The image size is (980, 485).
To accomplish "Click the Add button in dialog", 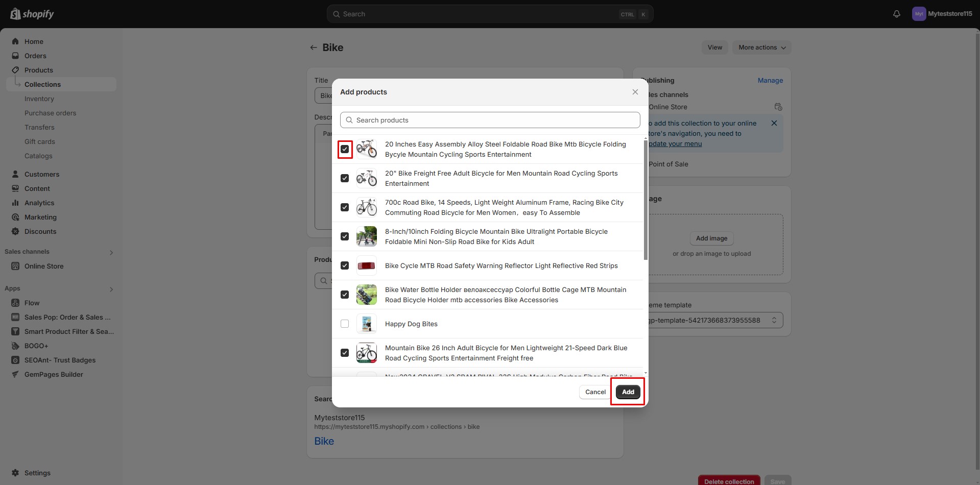I will (628, 392).
